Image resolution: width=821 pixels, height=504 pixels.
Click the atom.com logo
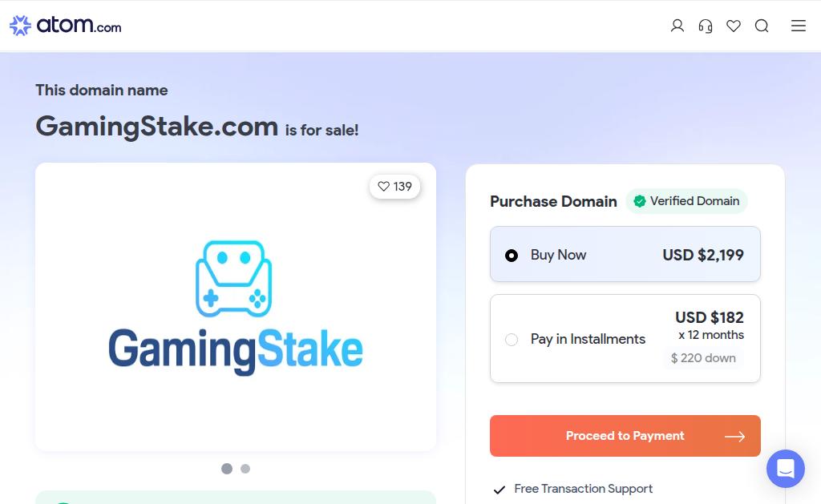[66, 25]
